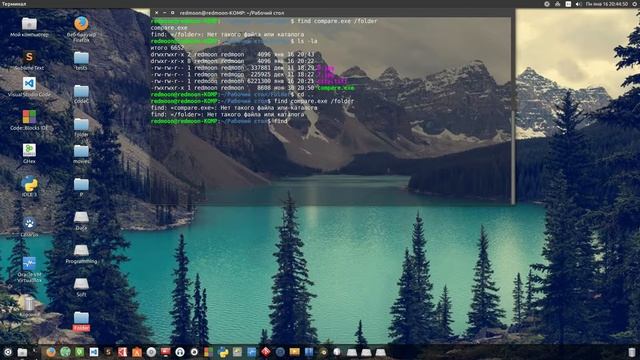Image resolution: width=640 pixels, height=360 pixels.
Task: Click the green compare.exe filename in terminal listing
Action: coord(336,88)
